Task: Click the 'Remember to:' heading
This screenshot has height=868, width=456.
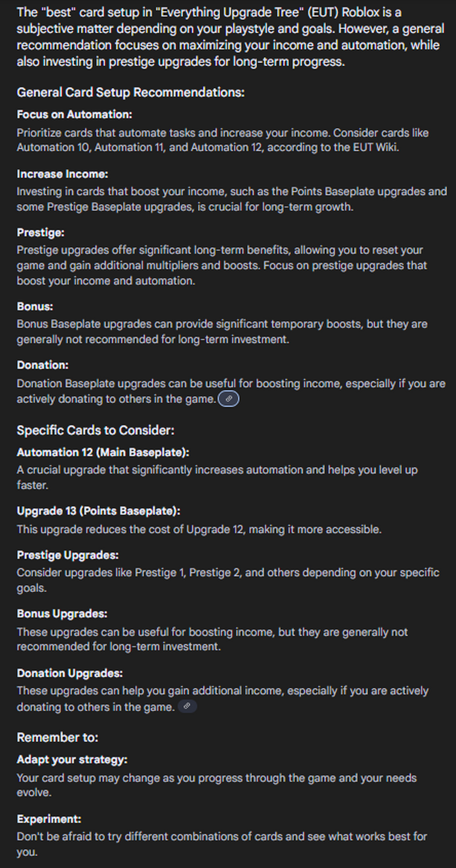Action: click(57, 738)
